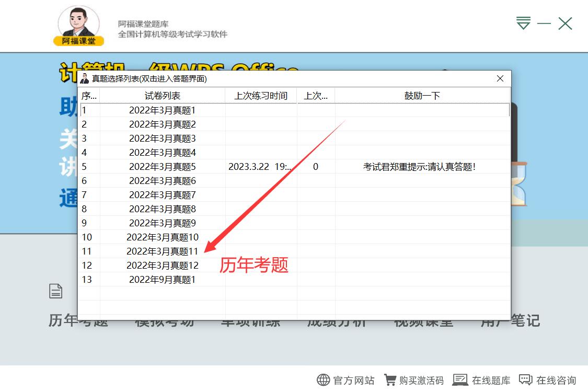
Task: Click the 试卷列表 column header
Action: click(164, 95)
